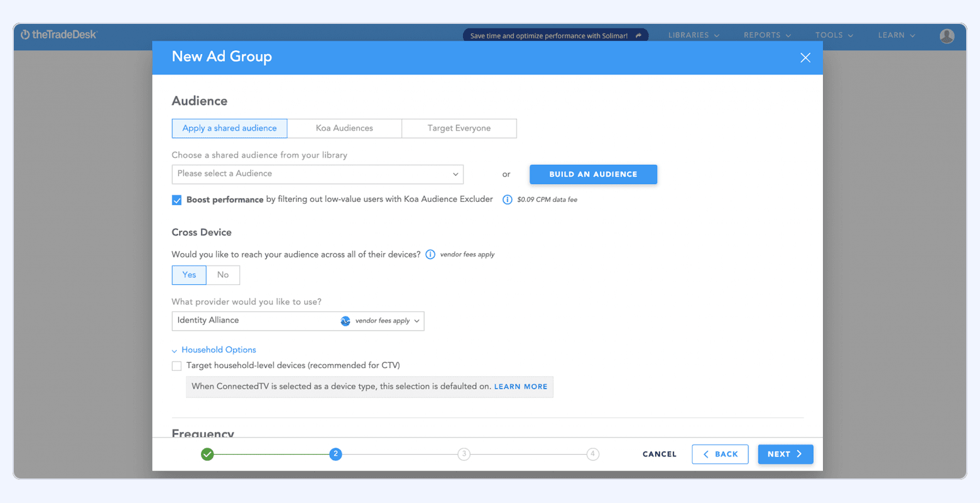The height and width of the screenshot is (503, 980).
Task: Click "What provider would you like to use?" label
Action: click(x=246, y=302)
